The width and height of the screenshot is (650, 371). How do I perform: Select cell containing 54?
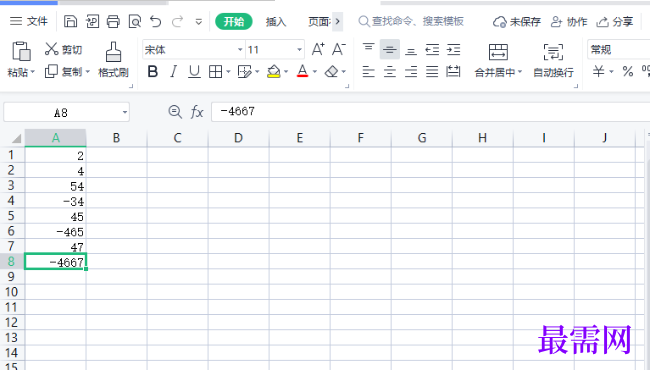tap(56, 186)
